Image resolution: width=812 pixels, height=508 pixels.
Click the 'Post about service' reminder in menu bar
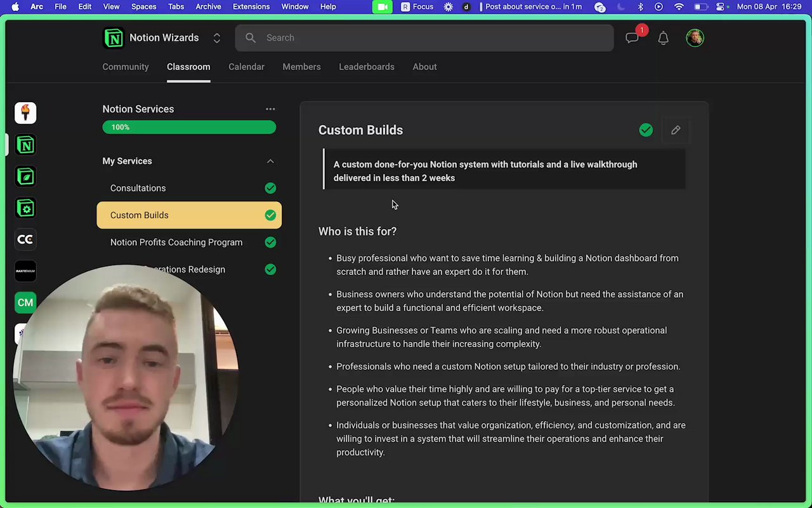531,7
